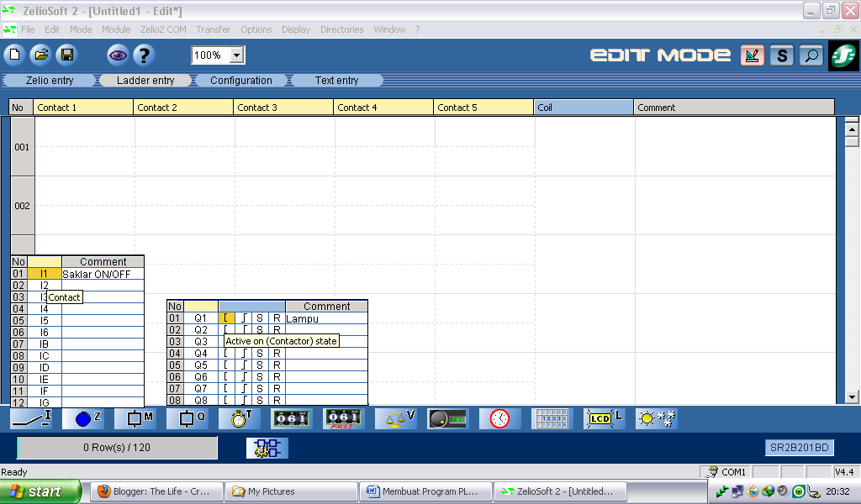The height and width of the screenshot is (504, 861).
Task: Select the discrete outputs Q tool
Action: coord(188,418)
